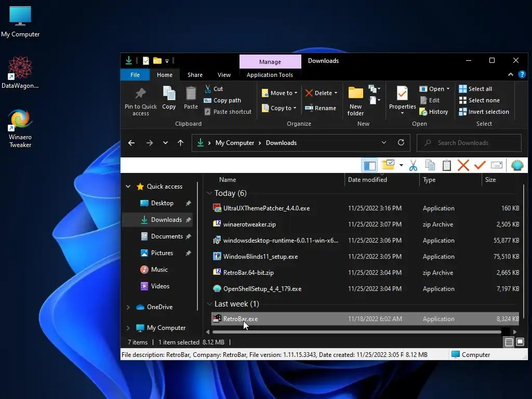Switch to details view layout icon

(x=509, y=342)
